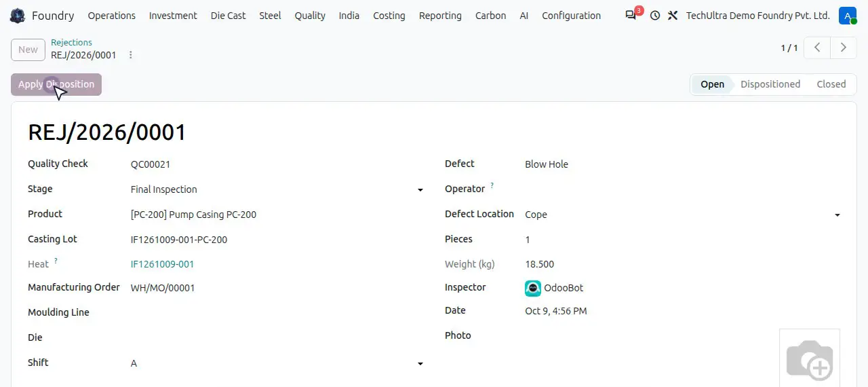Click the Product field Pump Casing PC-200
868x387 pixels.
click(277, 215)
